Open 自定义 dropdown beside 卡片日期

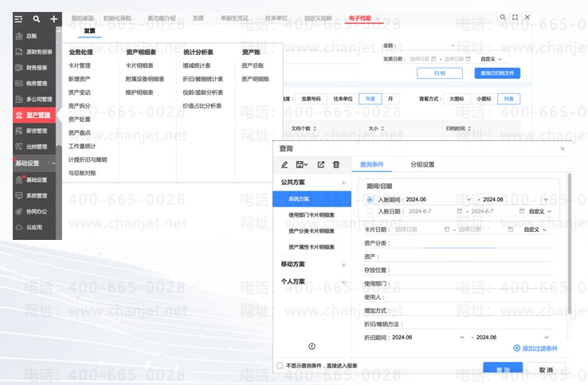click(x=535, y=230)
